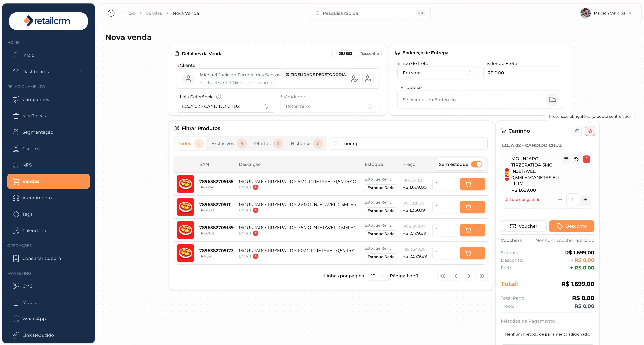Click price tag icon on cart item
Screen dimensions: 644x345
[576, 159]
